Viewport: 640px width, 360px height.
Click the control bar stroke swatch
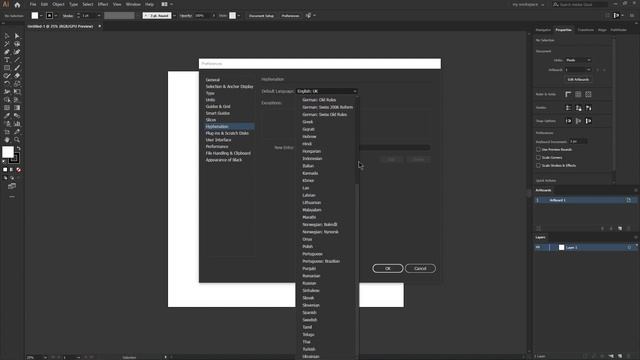(x=49, y=16)
